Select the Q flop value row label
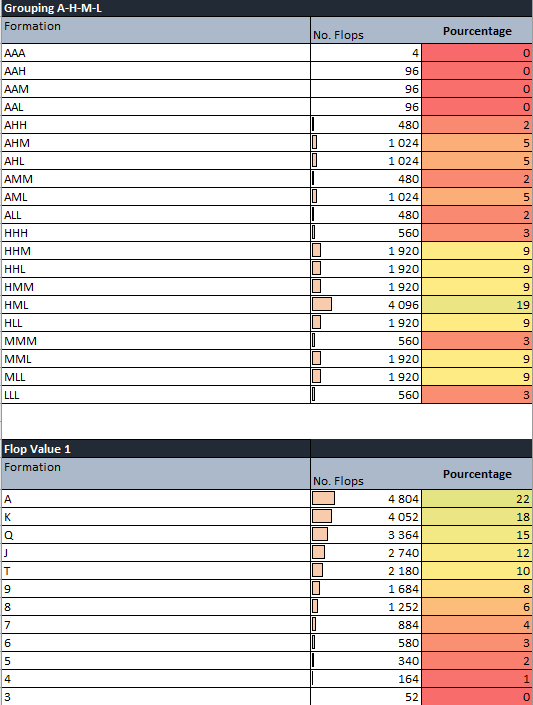The height and width of the screenshot is (705, 533). point(156,535)
